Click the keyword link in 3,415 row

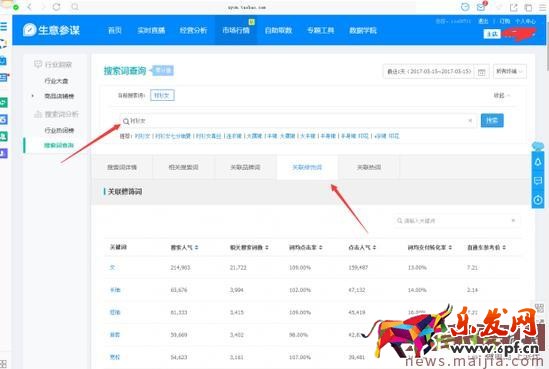[115, 312]
